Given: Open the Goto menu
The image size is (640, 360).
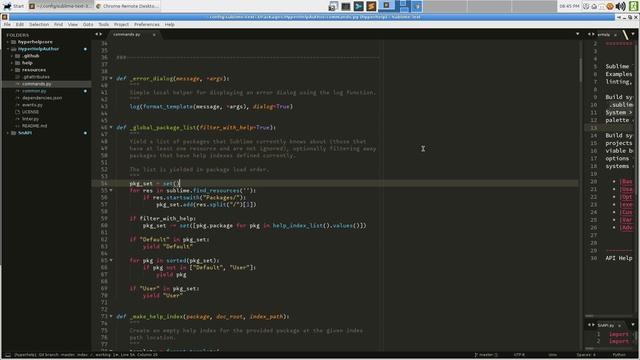Looking at the screenshot, I should point(88,24).
